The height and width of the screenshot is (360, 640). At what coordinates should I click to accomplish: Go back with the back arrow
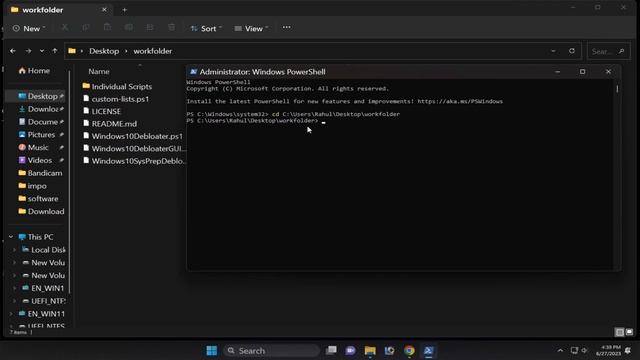click(x=13, y=51)
